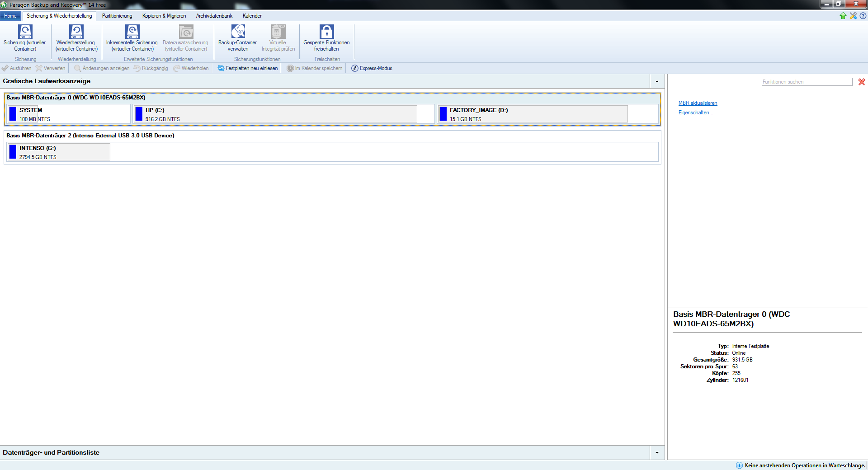Select the SYSTEM 100 MB partition
This screenshot has width=868, height=470.
[x=69, y=114]
